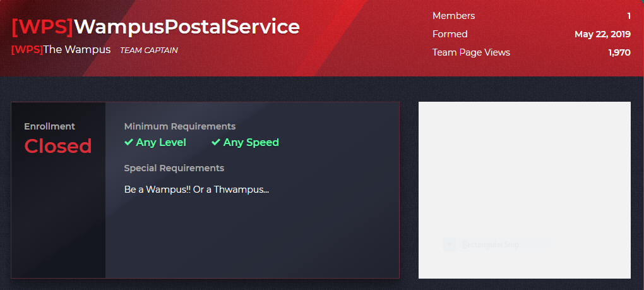Click the Any Speed requirement text
This screenshot has width=644, height=290.
[251, 143]
